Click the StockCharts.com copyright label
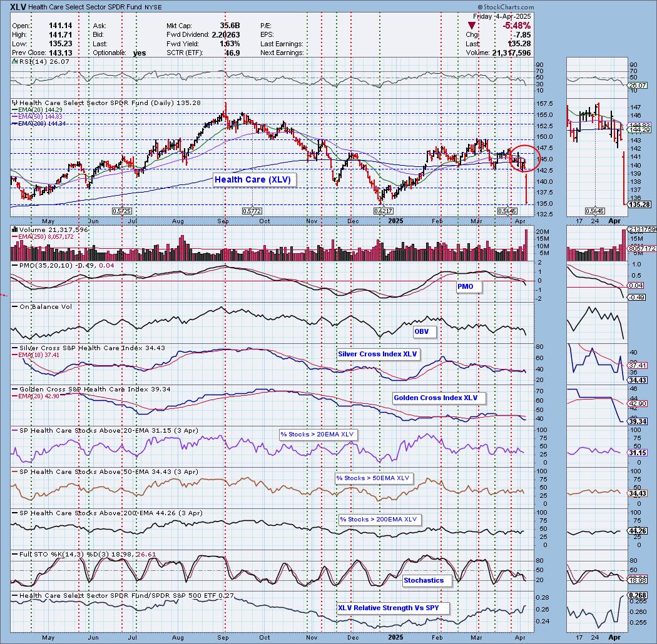This screenshot has width=657, height=644. 506,7
